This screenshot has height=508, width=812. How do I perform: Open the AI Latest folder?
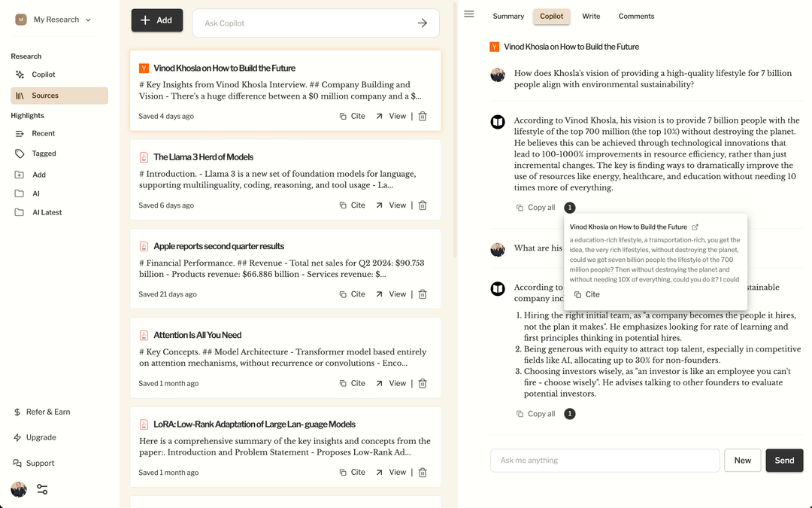tap(47, 212)
